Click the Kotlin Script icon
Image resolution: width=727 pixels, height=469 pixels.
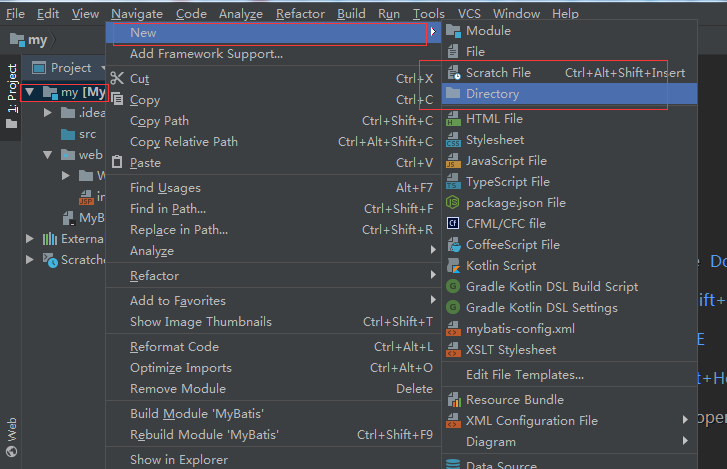(x=453, y=266)
